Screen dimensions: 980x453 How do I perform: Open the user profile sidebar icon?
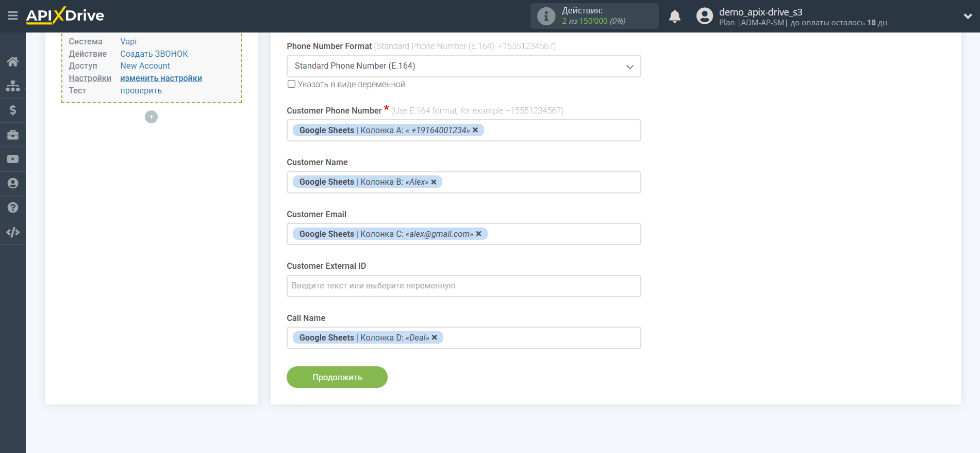pyautogui.click(x=13, y=183)
